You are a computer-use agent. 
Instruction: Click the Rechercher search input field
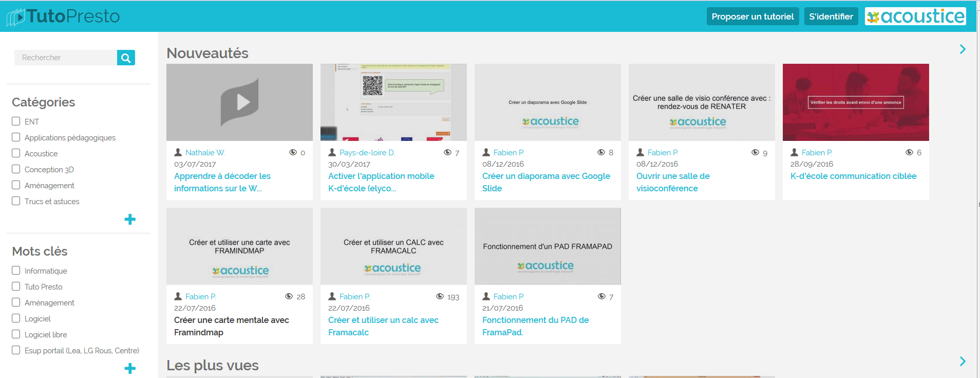(66, 58)
